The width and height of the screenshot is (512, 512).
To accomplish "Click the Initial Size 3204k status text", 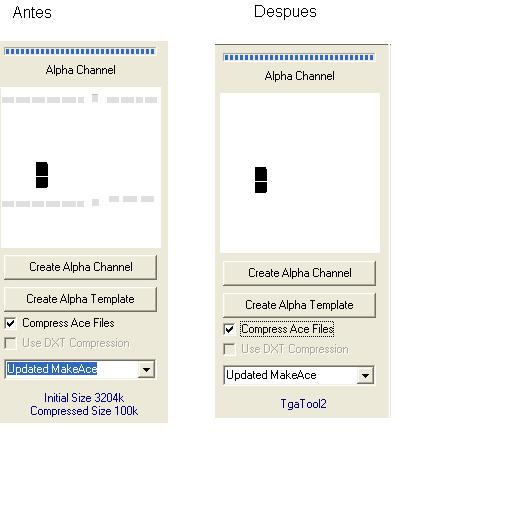I will pos(84,398).
